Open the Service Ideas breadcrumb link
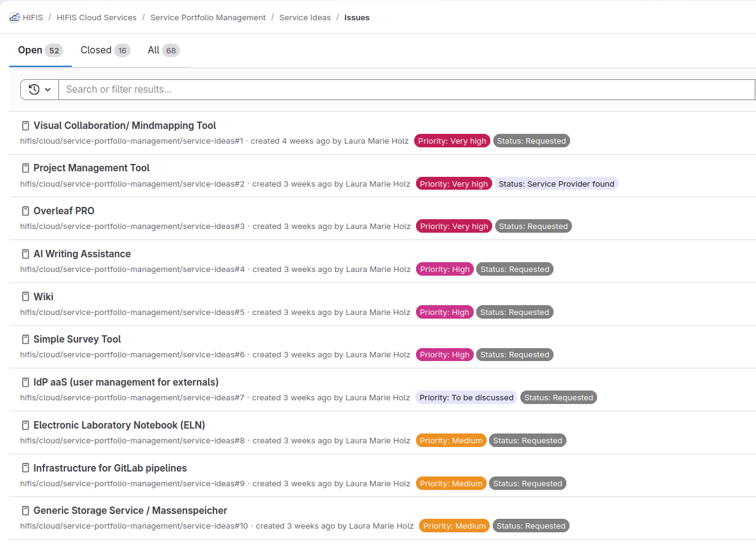Image resolution: width=756 pixels, height=544 pixels. coord(305,17)
